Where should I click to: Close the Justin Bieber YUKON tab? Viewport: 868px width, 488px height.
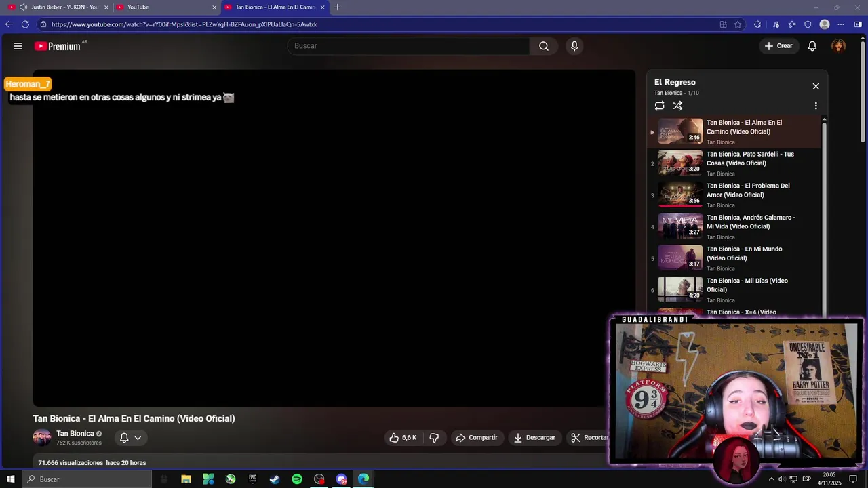[106, 7]
